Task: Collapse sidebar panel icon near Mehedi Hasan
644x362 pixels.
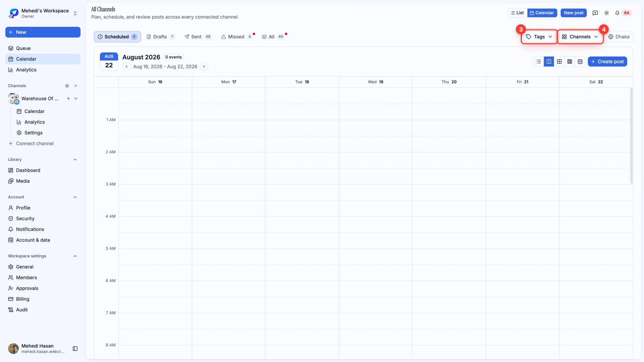Action: click(75, 349)
